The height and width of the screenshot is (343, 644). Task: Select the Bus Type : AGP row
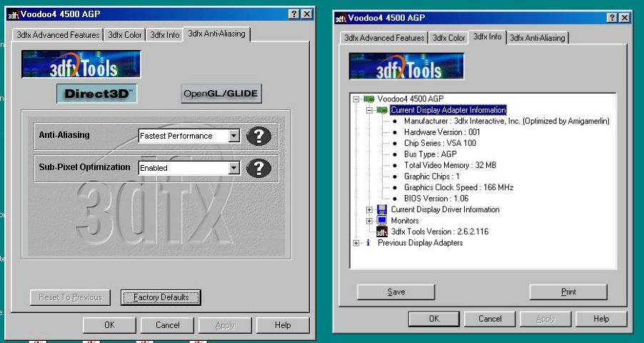pos(430,154)
